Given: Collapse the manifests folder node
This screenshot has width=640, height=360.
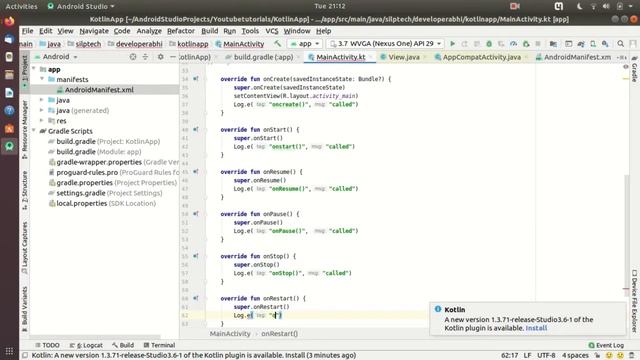Looking at the screenshot, I should click(x=42, y=79).
